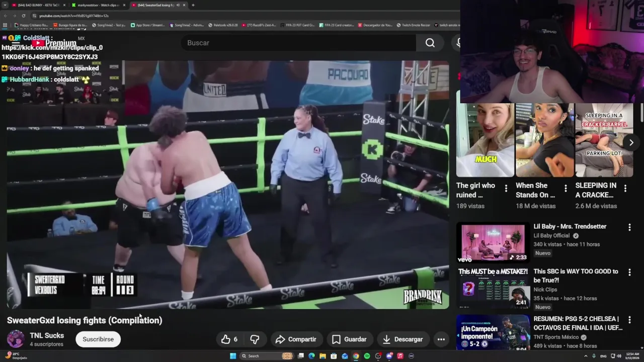Focus the Buscar search field
The image size is (644, 362).
click(x=299, y=43)
